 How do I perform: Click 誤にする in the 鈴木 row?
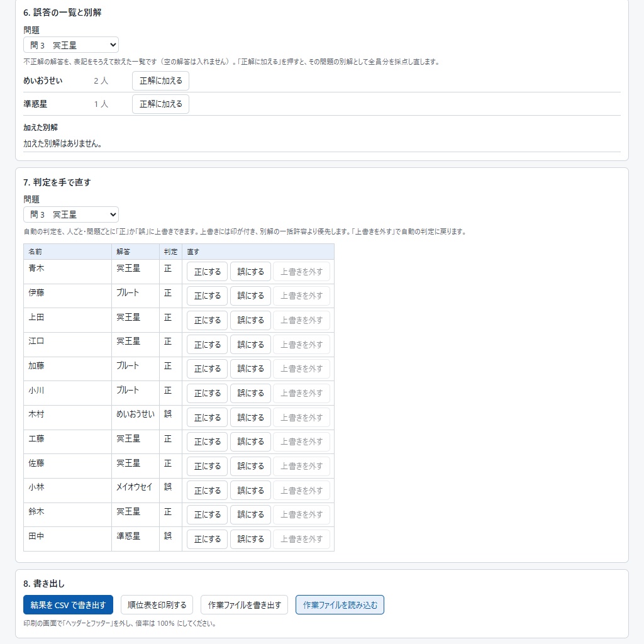coord(250,514)
